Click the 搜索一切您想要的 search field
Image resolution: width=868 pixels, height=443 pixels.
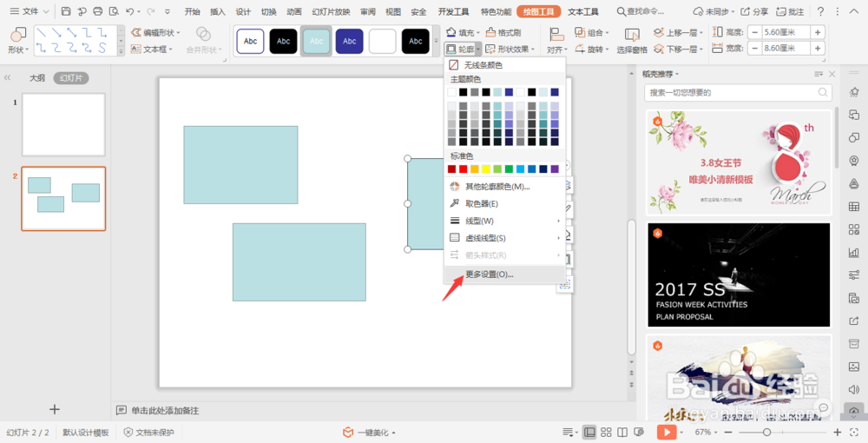(738, 92)
